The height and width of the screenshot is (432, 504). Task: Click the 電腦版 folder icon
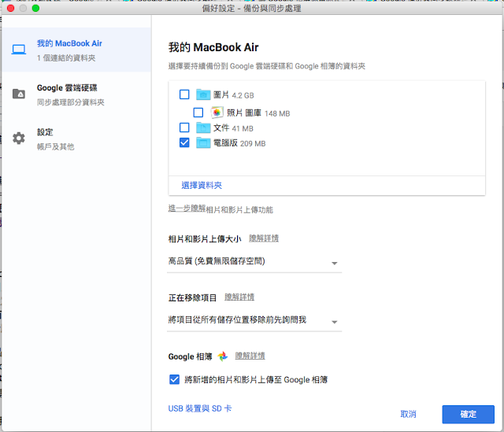point(203,142)
